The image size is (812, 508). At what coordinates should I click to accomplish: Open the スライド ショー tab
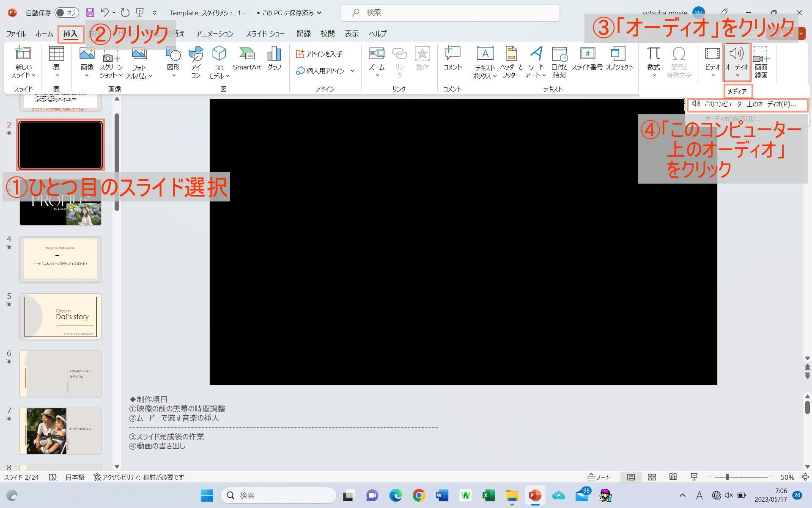click(265, 33)
